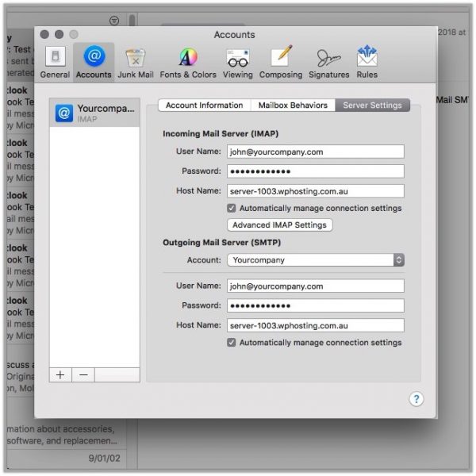Click the incoming IMAP Host Name field
This screenshot has width=476, height=476.
pyautogui.click(x=316, y=191)
